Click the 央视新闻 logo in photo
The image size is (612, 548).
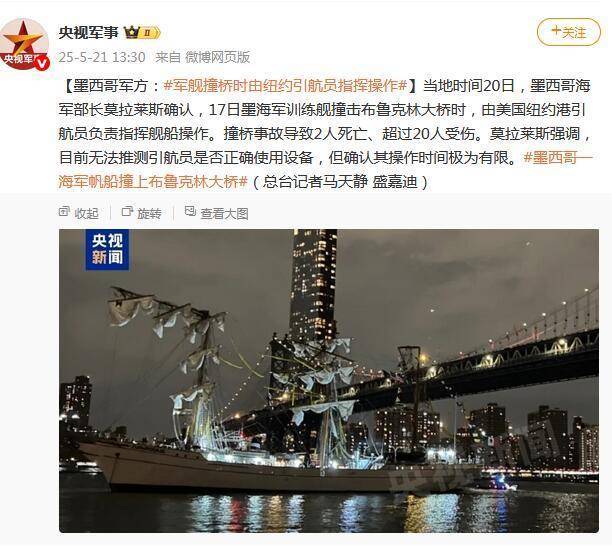107,249
